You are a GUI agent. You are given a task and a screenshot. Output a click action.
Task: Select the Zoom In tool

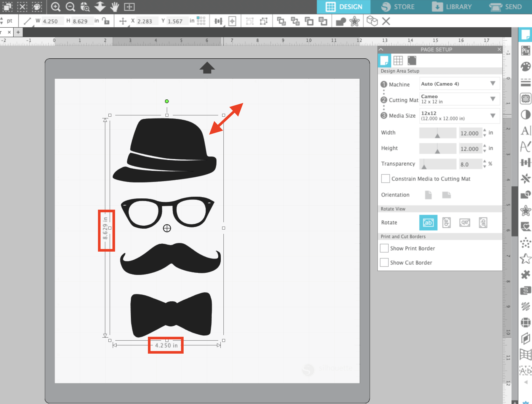click(x=56, y=7)
